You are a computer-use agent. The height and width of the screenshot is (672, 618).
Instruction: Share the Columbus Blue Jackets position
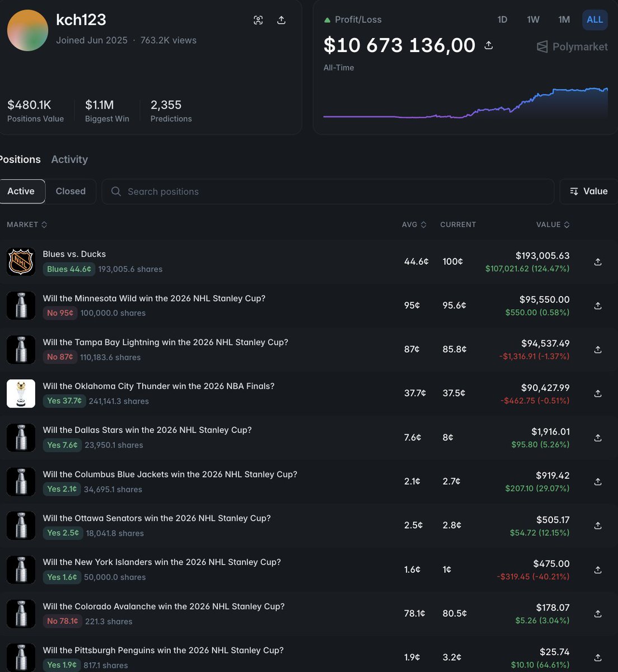point(598,482)
